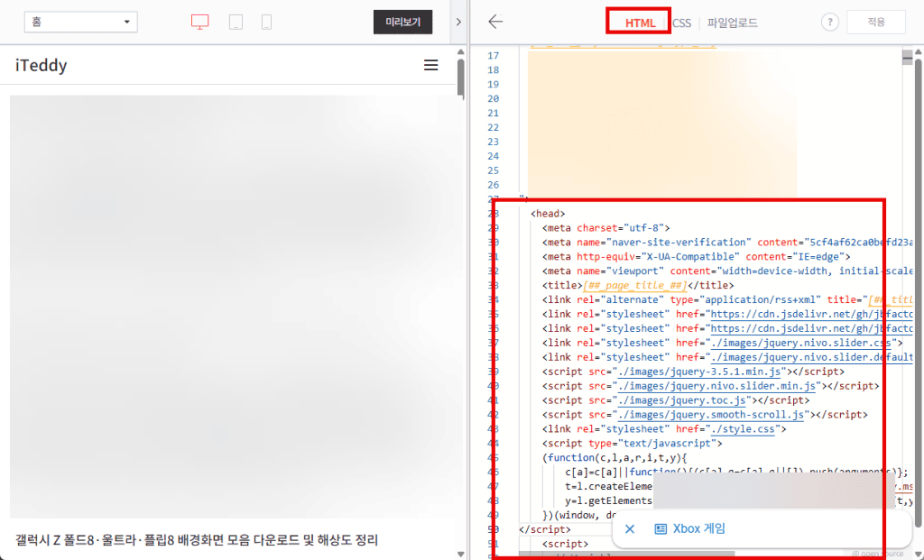This screenshot has width=924, height=560.
Task: Select tablet preview mode icon
Action: [x=236, y=23]
